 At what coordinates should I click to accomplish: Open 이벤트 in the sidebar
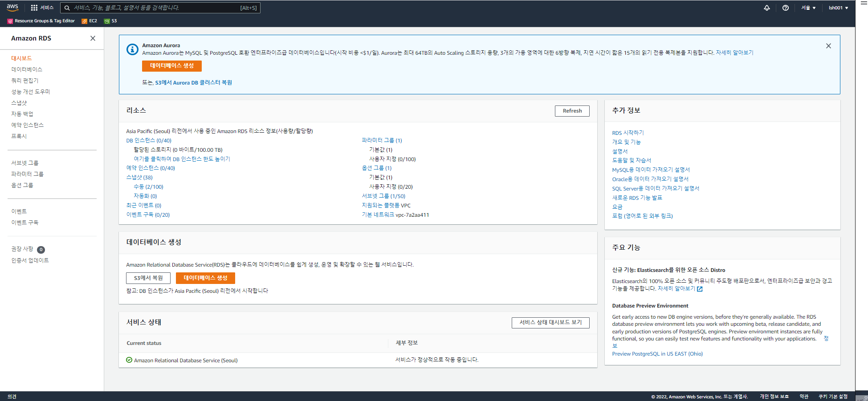tap(19, 211)
